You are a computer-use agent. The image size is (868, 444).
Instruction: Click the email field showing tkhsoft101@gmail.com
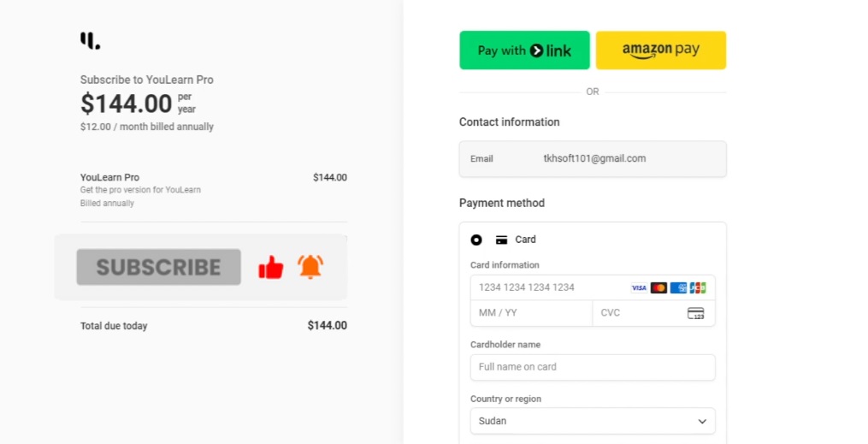pos(593,159)
